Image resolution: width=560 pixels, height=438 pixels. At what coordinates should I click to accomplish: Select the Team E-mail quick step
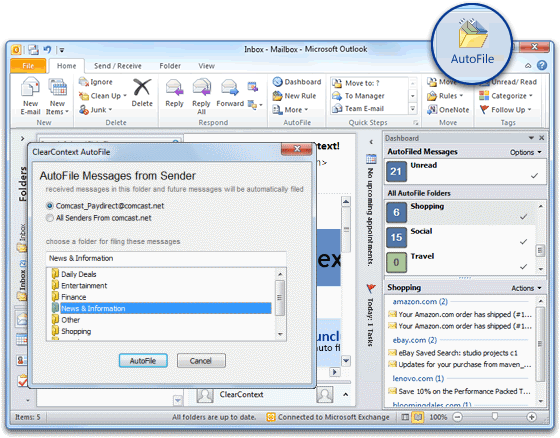click(358, 108)
